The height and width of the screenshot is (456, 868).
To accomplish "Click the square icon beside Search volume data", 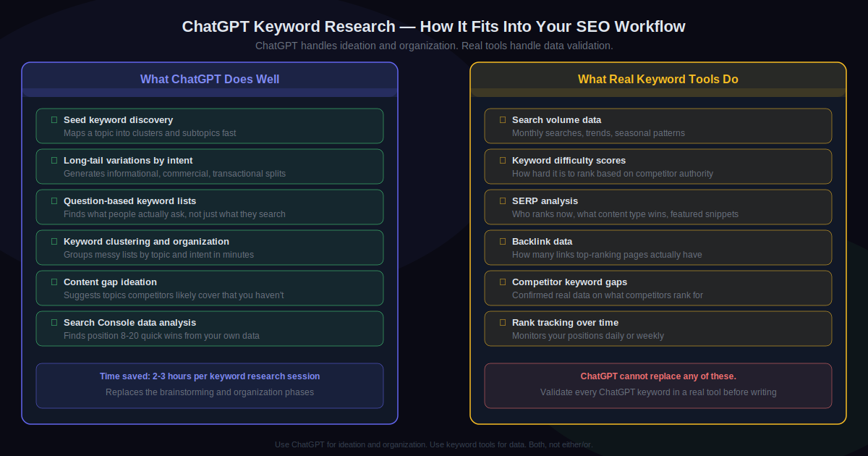I will tap(503, 120).
